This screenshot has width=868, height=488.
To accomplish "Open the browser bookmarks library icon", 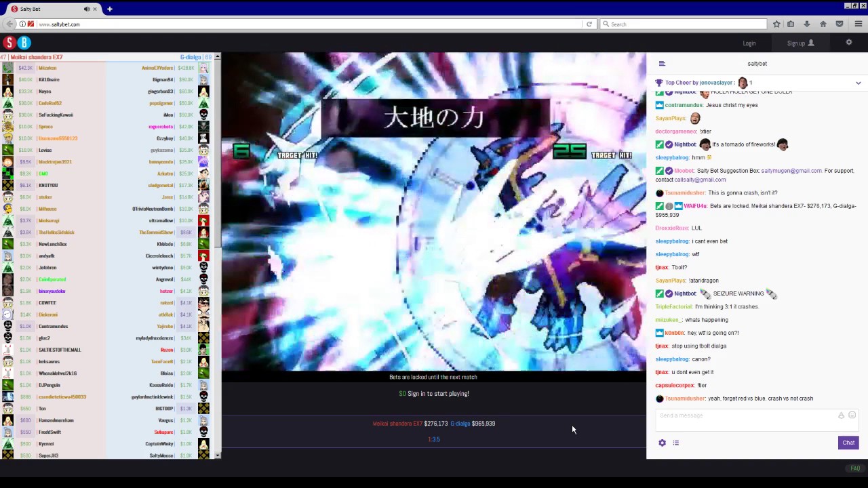I will point(791,24).
